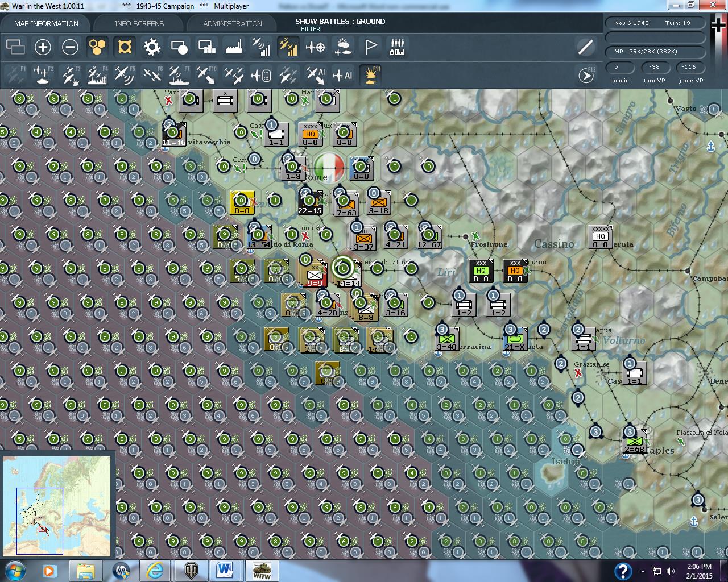Viewport: 728px width, 582px height.
Task: Click the overlapping windows toolbar icon
Action: coord(15,47)
